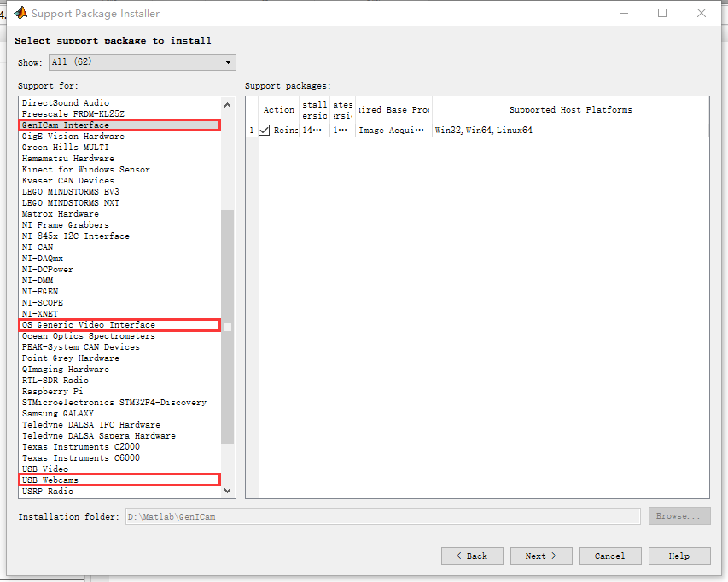
Task: Click the Next button
Action: pos(540,556)
